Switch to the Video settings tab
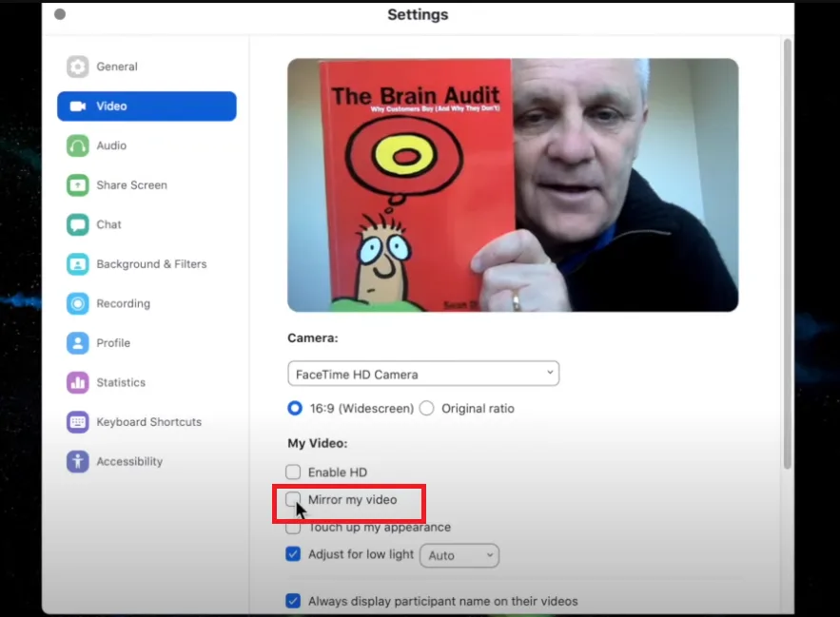Screen dimensions: 840x617 (x=147, y=106)
